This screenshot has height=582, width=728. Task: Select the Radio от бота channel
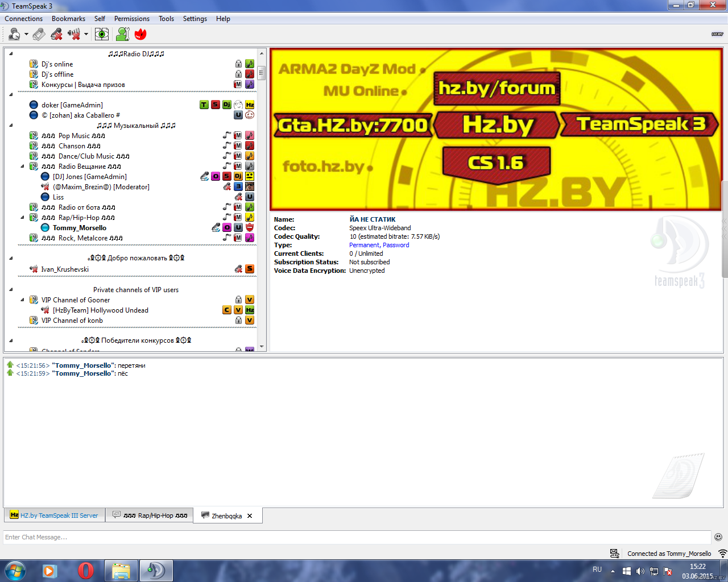click(78, 207)
